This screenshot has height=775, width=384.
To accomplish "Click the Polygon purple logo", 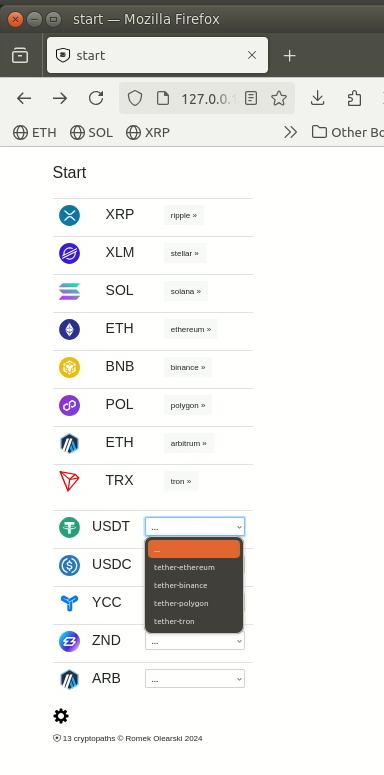I will (69, 405).
